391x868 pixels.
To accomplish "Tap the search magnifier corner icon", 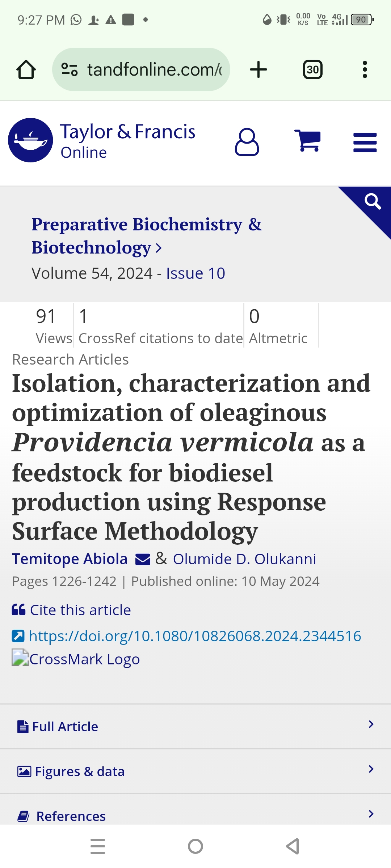I will [x=373, y=201].
